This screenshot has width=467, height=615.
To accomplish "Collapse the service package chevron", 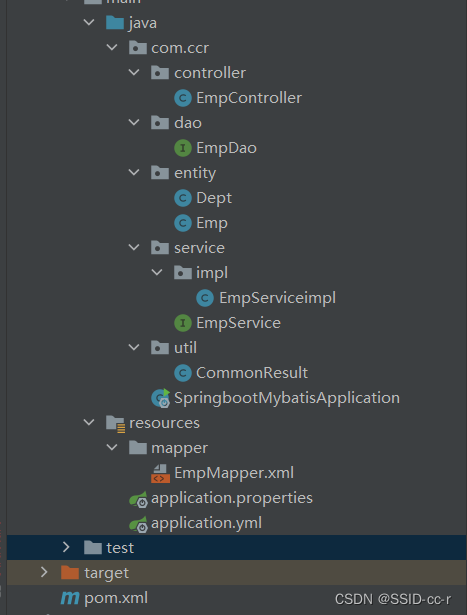I will click(134, 247).
